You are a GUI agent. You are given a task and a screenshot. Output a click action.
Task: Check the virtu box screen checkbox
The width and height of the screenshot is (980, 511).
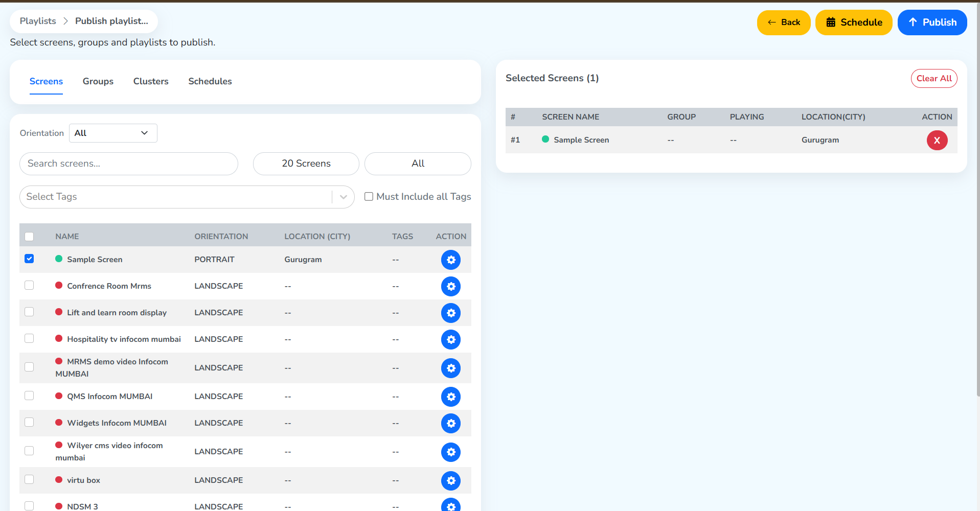point(29,479)
